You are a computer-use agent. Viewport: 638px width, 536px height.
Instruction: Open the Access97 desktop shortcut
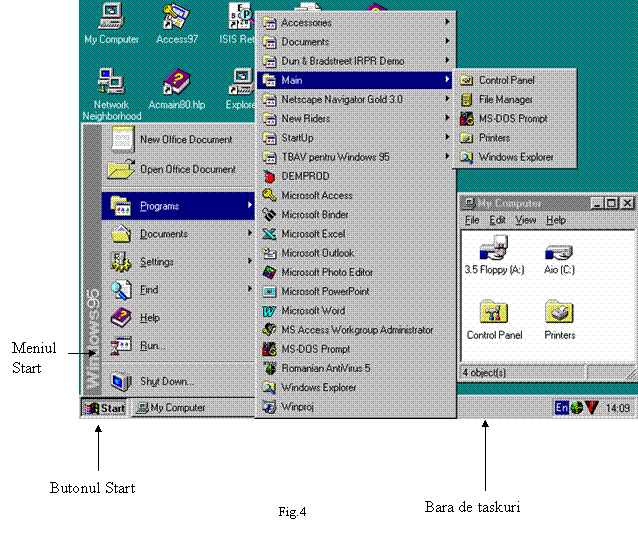(175, 17)
